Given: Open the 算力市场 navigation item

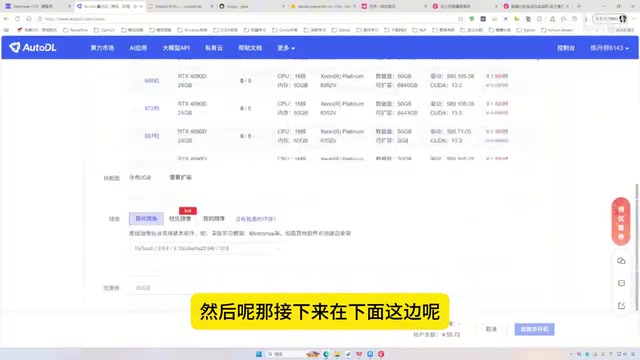Looking at the screenshot, I should click(102, 48).
